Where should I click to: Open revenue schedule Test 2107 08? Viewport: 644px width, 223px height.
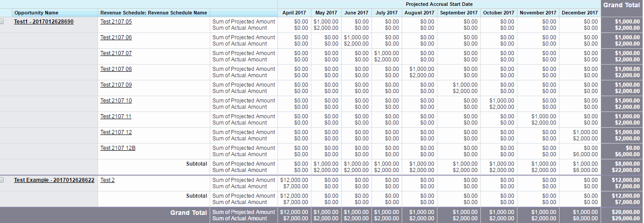(116, 69)
